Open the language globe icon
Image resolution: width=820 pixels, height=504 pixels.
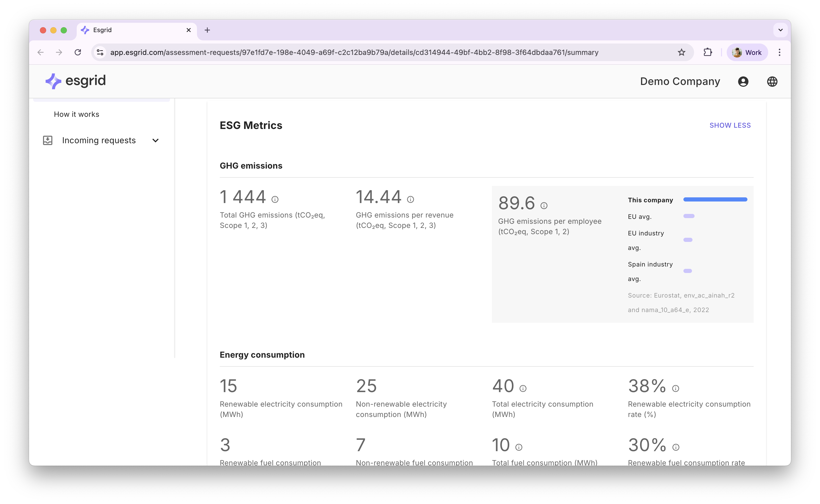click(773, 81)
